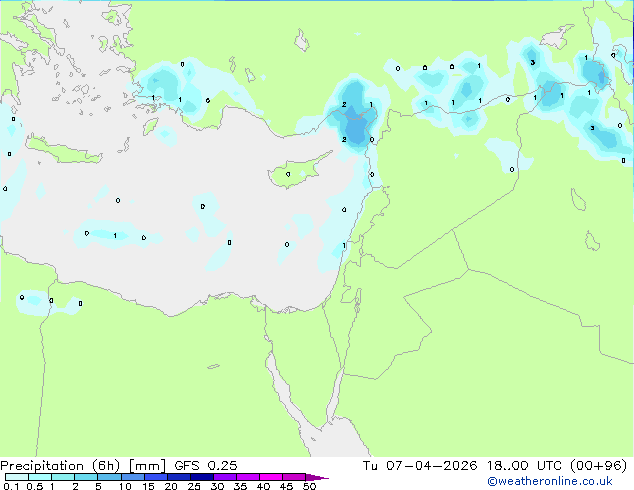Click the '45' legend scale label
634x490 pixels.
pos(286,486)
